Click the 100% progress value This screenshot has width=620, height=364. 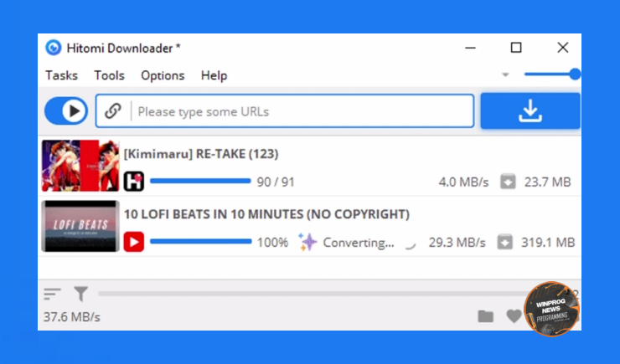[x=272, y=243]
